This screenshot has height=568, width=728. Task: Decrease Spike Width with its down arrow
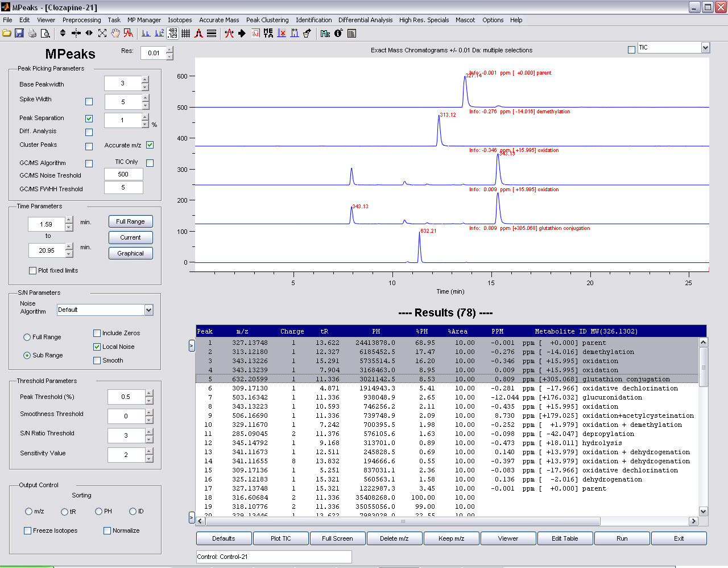[x=145, y=106]
